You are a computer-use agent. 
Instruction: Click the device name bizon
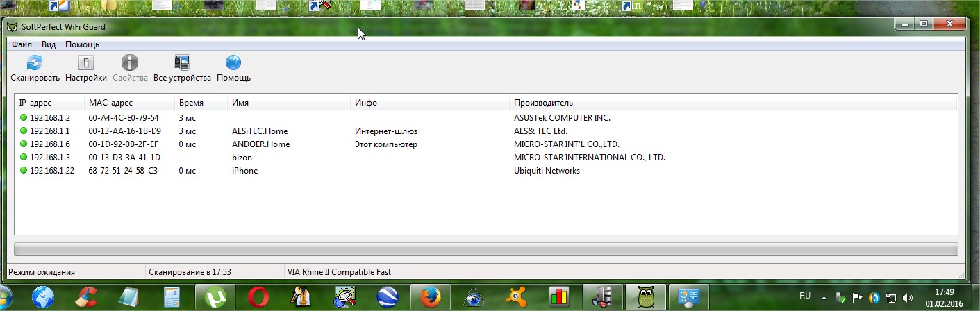(x=242, y=158)
